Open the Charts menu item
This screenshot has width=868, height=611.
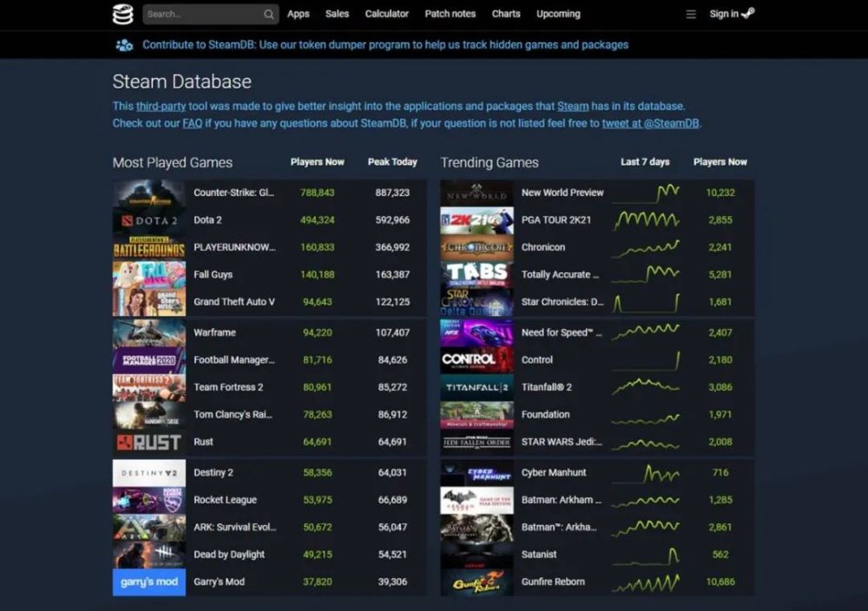[x=506, y=14]
